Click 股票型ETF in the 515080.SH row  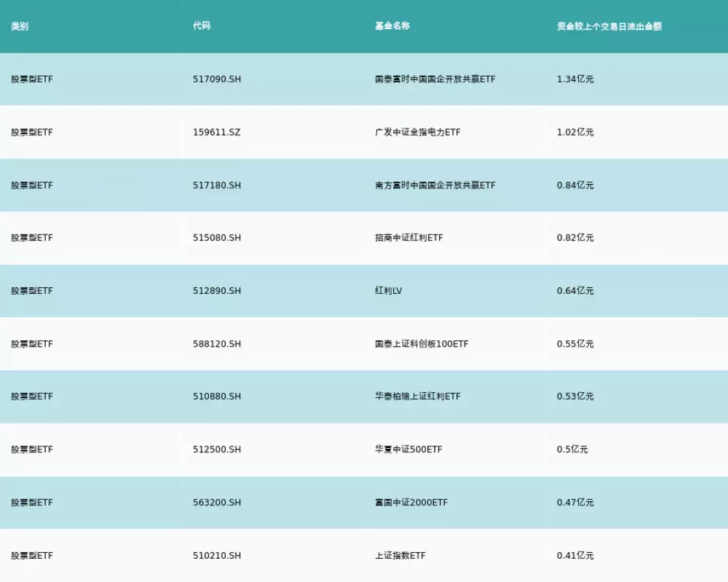(x=32, y=238)
